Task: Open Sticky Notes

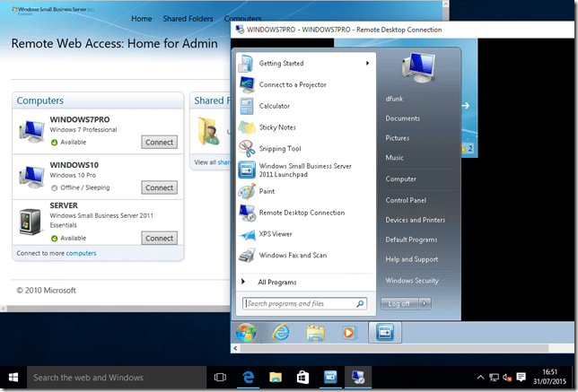Action: point(276,127)
